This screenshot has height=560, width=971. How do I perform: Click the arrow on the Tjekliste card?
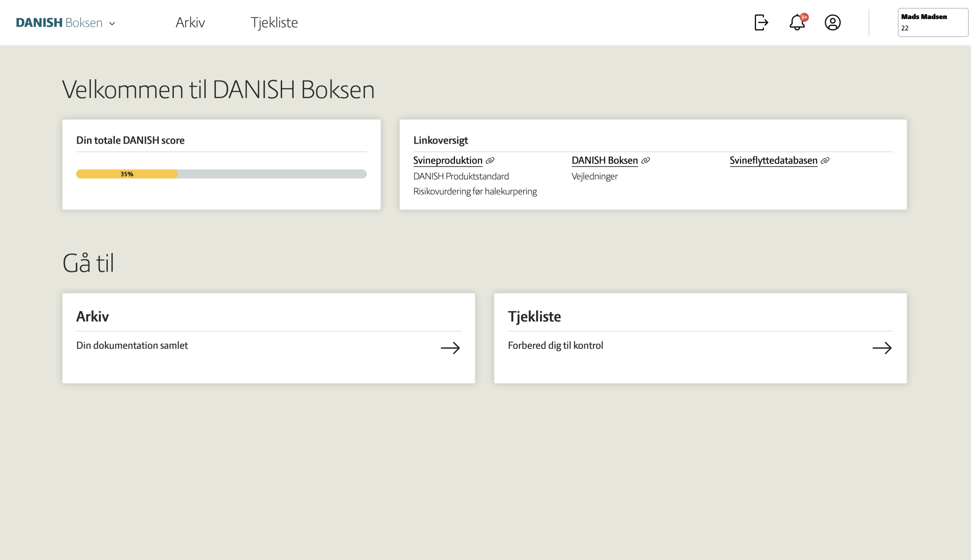(882, 348)
